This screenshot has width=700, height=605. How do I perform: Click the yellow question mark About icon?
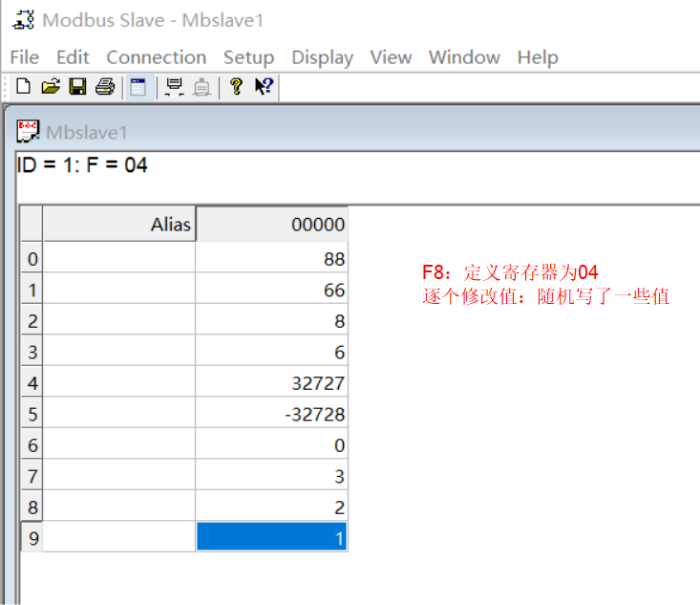pos(236,86)
